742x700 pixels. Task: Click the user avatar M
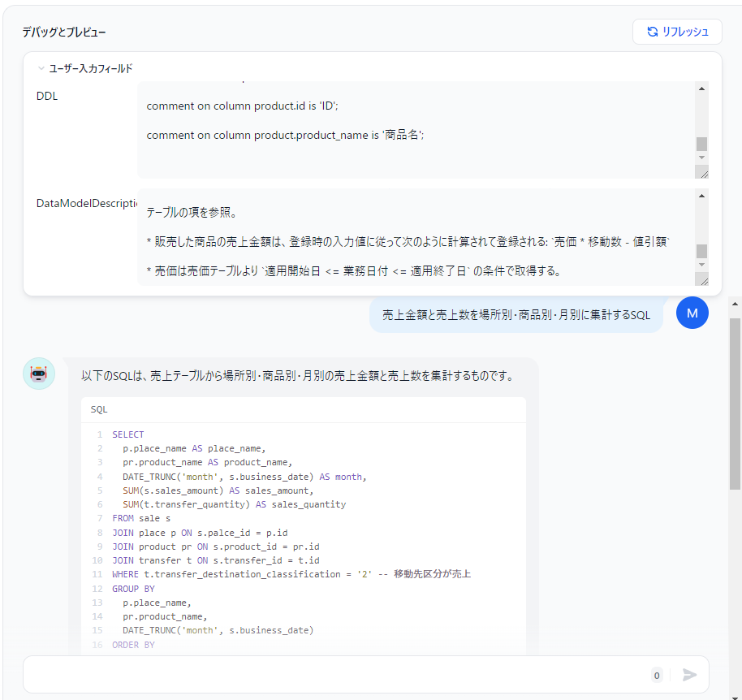(x=692, y=313)
